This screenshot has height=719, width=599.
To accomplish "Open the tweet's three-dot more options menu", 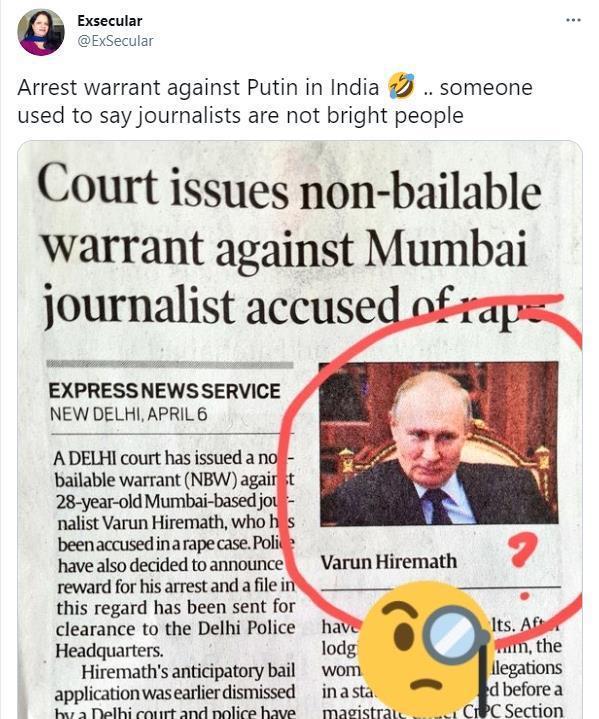I will pyautogui.click(x=573, y=20).
